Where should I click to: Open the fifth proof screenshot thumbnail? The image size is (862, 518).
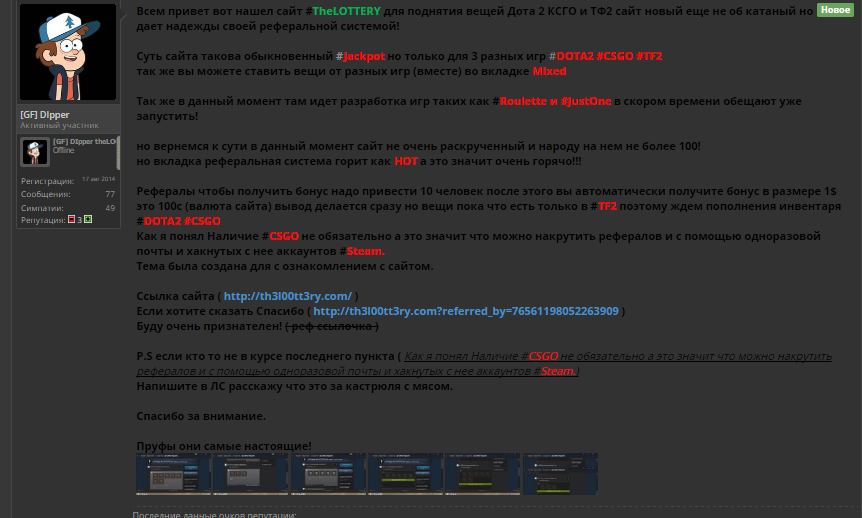point(482,474)
